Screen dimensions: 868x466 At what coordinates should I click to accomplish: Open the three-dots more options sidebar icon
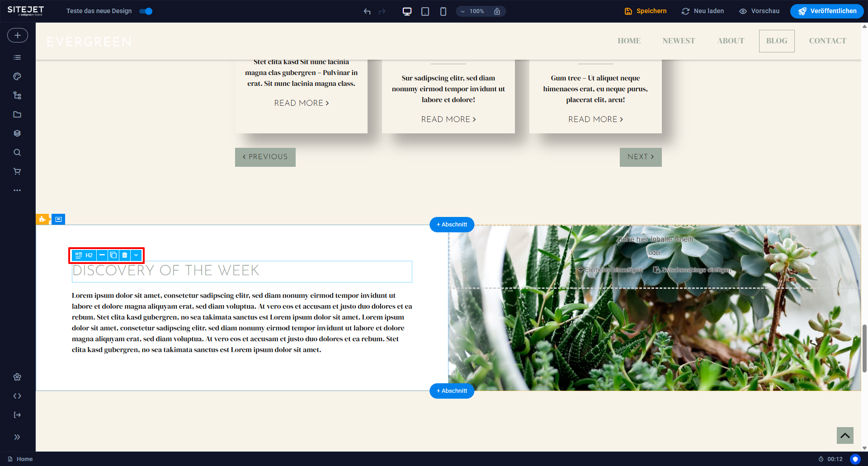[17, 190]
